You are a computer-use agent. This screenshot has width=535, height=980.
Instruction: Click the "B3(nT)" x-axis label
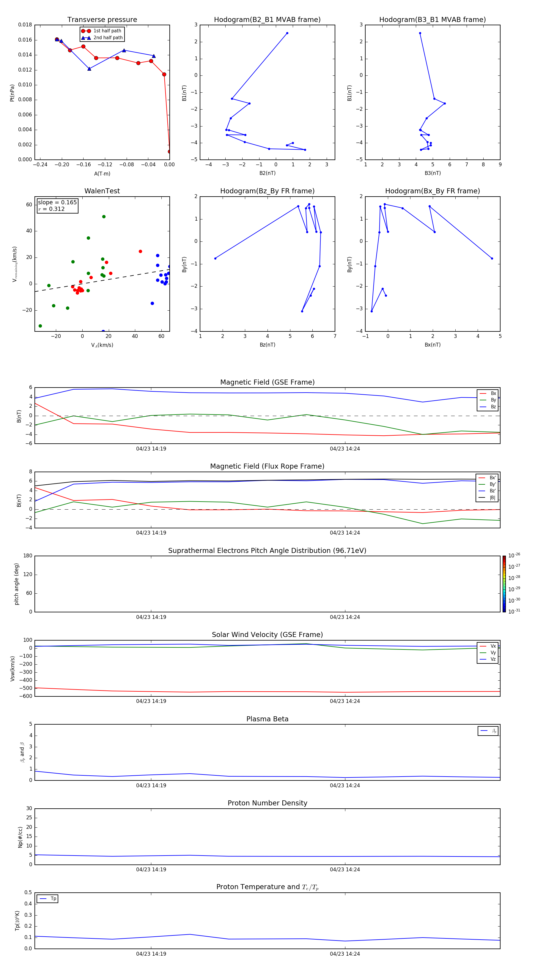pyautogui.click(x=432, y=173)
